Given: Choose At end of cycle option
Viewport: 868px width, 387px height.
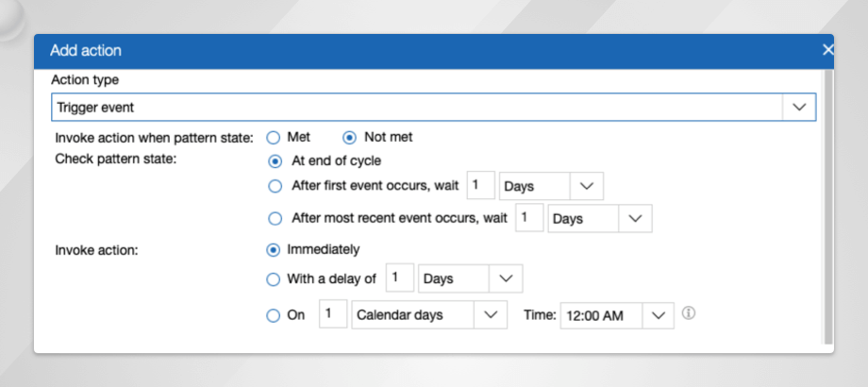Looking at the screenshot, I should click(x=275, y=160).
